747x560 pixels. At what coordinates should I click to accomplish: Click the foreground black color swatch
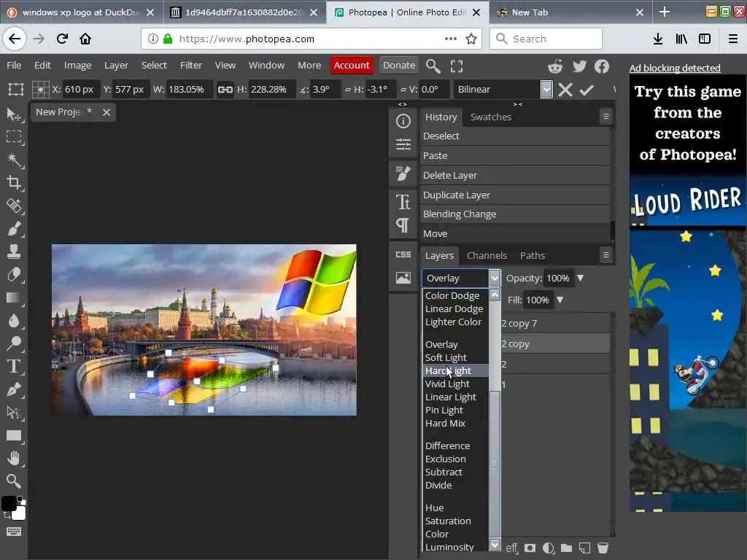click(x=8, y=503)
